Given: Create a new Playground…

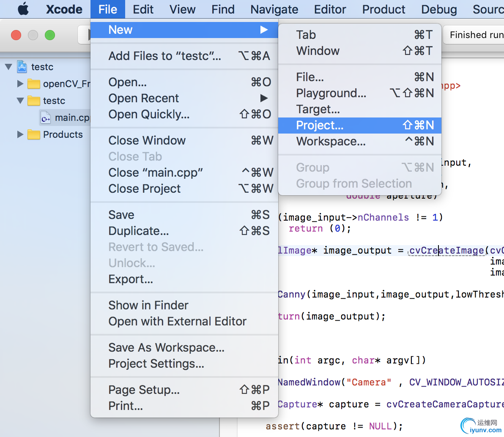Looking at the screenshot, I should coord(360,93).
